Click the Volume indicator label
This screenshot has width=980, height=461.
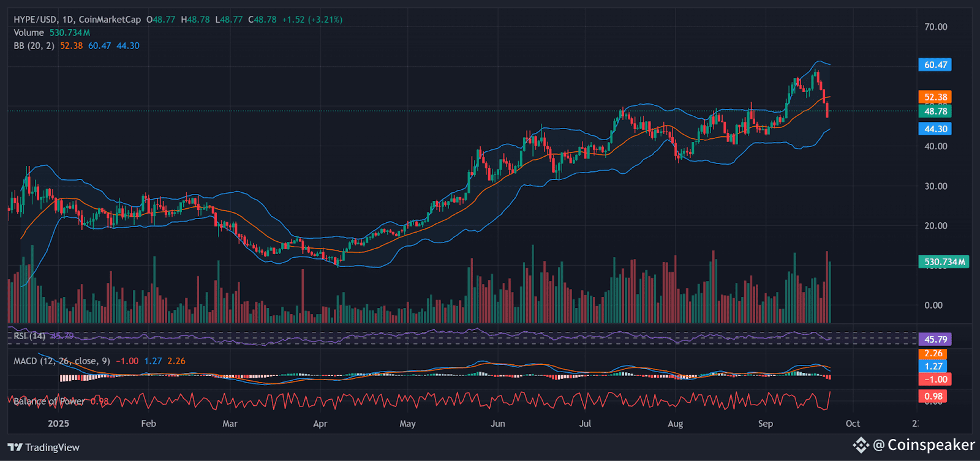[29, 32]
